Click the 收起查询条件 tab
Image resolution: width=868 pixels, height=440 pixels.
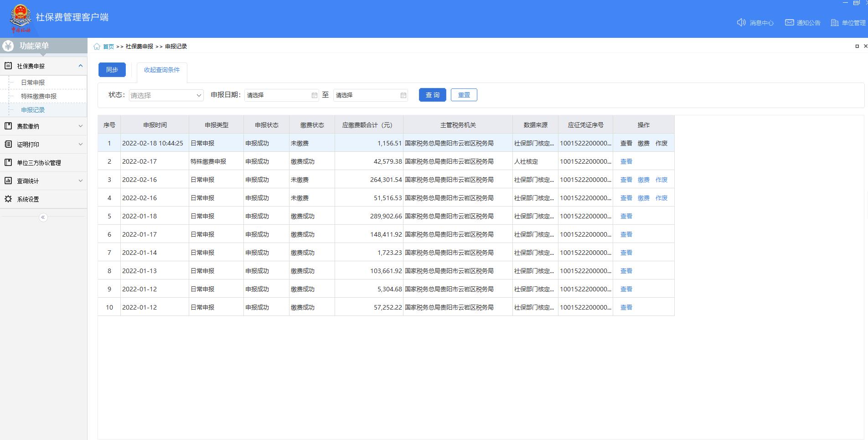point(162,70)
